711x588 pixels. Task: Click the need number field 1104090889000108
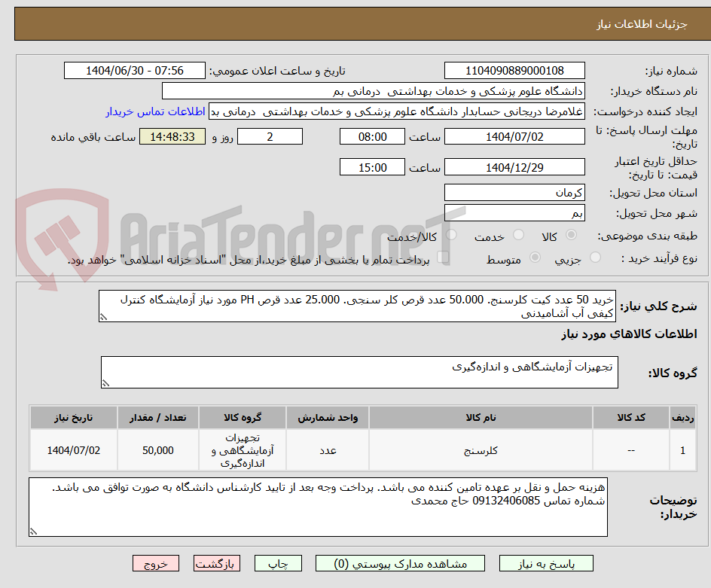pyautogui.click(x=514, y=71)
